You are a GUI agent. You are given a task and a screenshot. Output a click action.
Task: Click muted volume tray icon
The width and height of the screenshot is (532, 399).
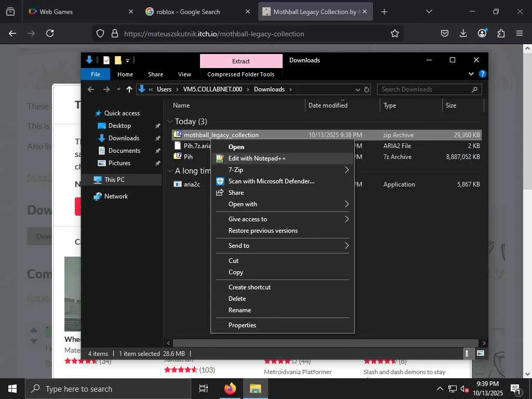[x=464, y=389]
